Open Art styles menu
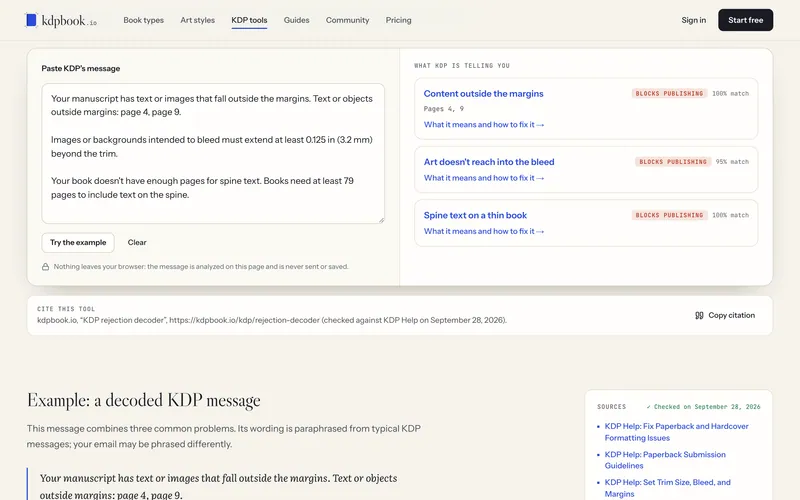This screenshot has height=500, width=800. [x=197, y=20]
